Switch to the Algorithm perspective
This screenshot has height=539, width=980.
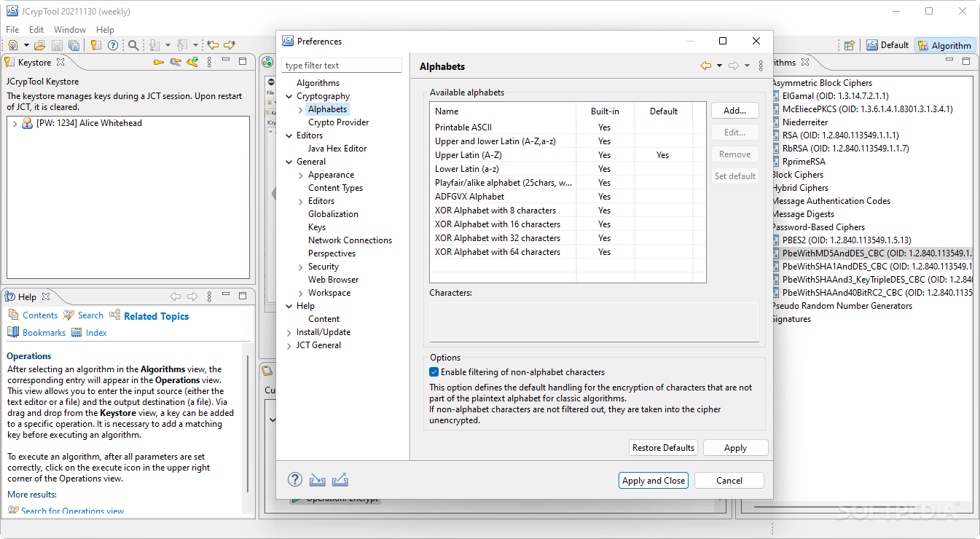pos(945,45)
